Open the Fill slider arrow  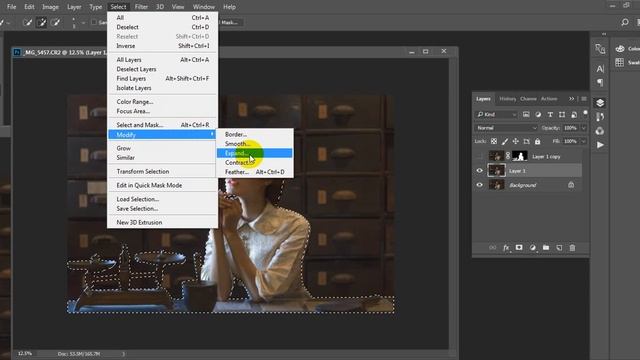click(584, 141)
